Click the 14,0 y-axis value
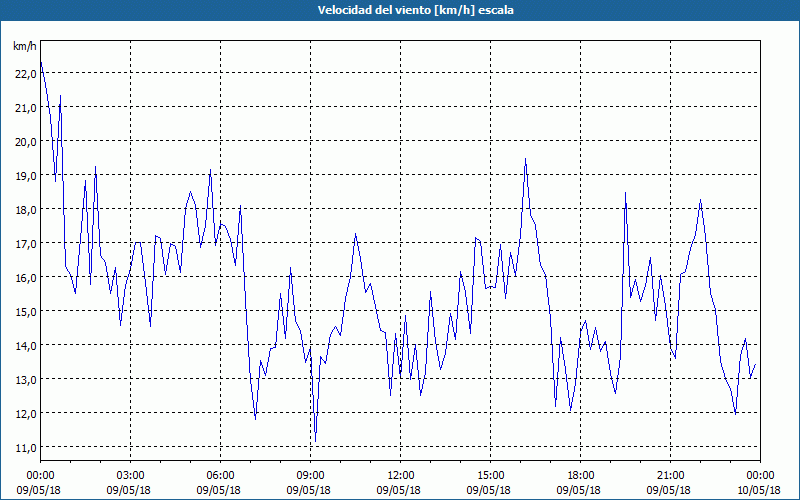Image resolution: width=800 pixels, height=500 pixels. (x=26, y=346)
